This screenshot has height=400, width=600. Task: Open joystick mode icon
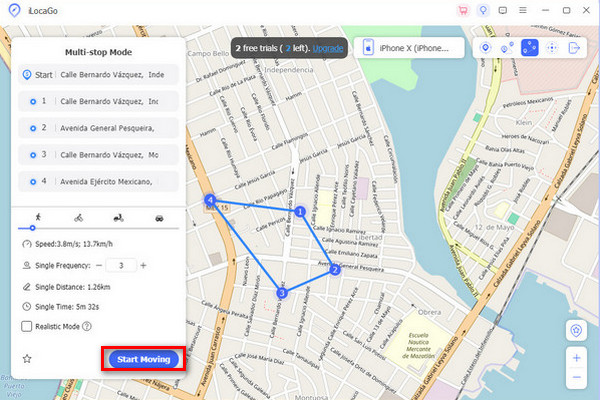pos(552,48)
